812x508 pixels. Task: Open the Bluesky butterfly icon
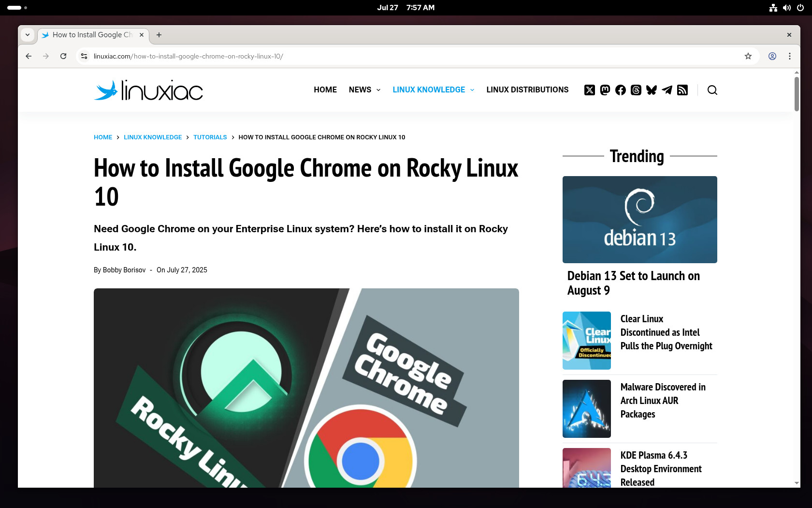pos(652,90)
